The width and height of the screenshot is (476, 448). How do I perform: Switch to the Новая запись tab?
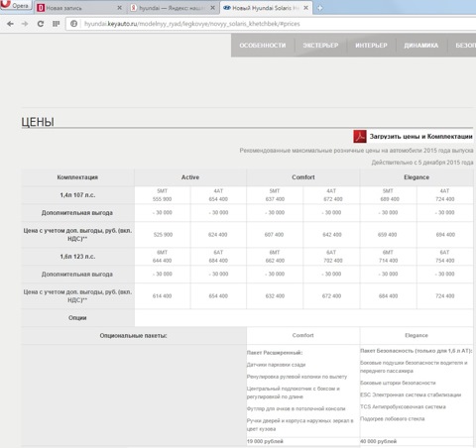pyautogui.click(x=79, y=8)
